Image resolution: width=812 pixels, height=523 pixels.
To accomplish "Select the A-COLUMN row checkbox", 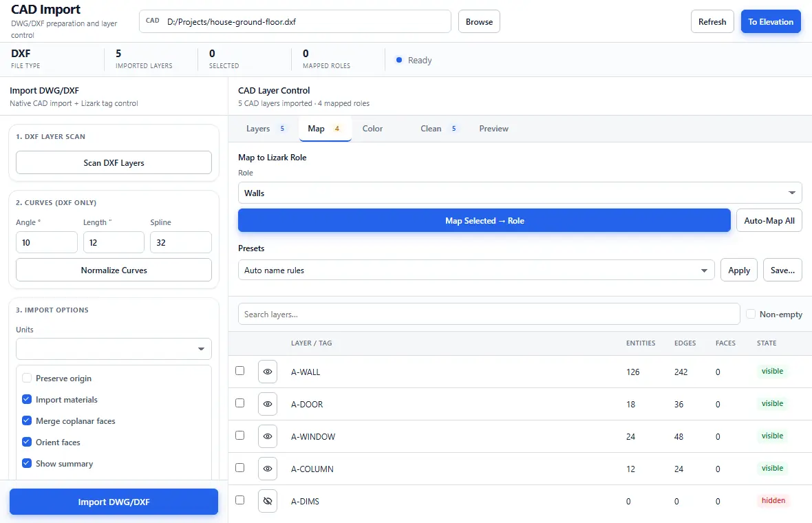I will (x=239, y=467).
